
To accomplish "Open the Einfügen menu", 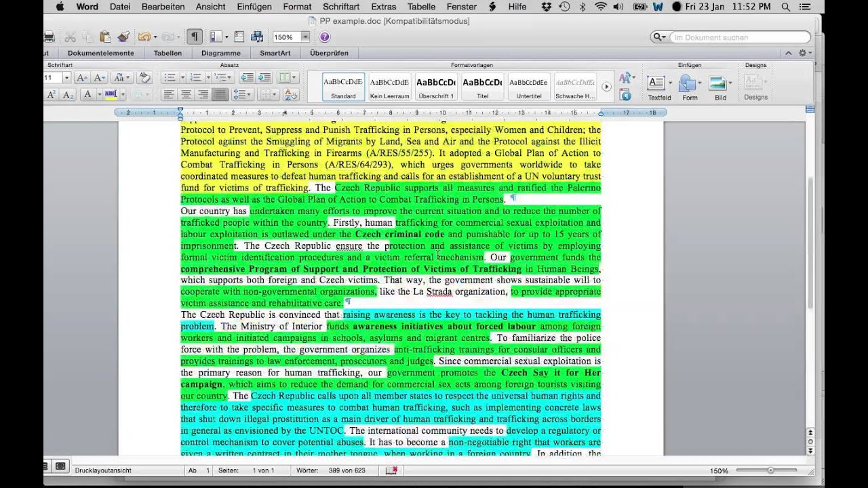I will (255, 7).
